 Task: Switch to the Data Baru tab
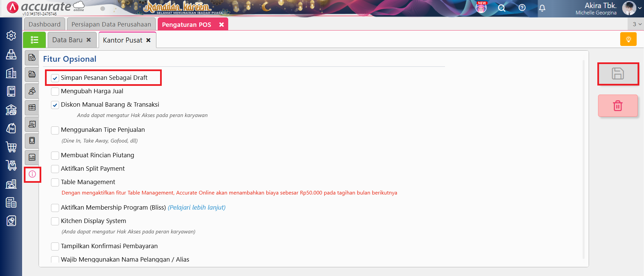[x=67, y=40]
